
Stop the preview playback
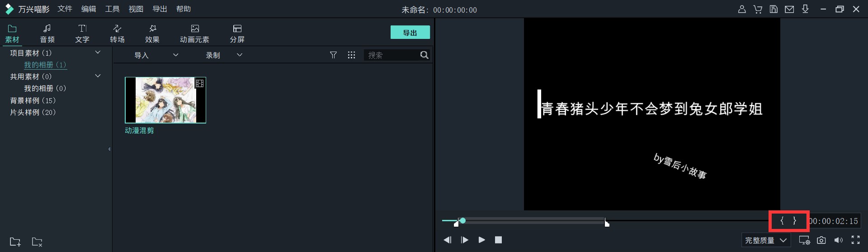[498, 240]
